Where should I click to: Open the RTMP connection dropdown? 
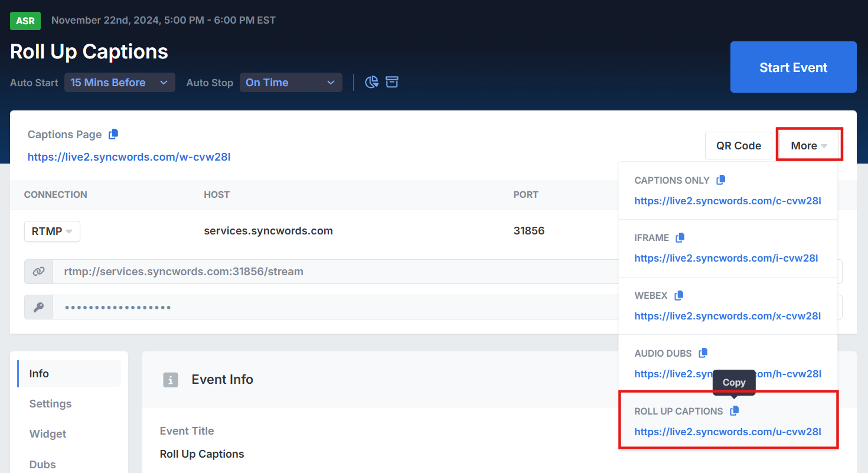pos(52,231)
